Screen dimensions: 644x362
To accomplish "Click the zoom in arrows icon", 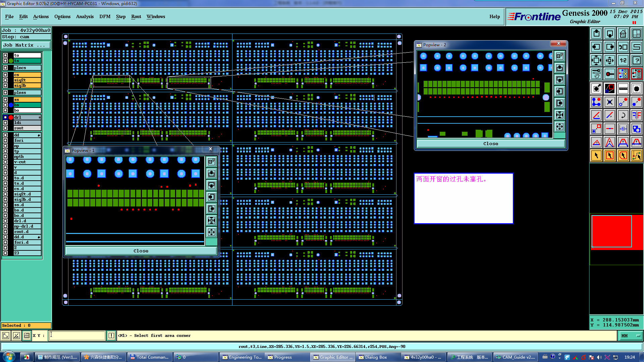I will [x=610, y=60].
